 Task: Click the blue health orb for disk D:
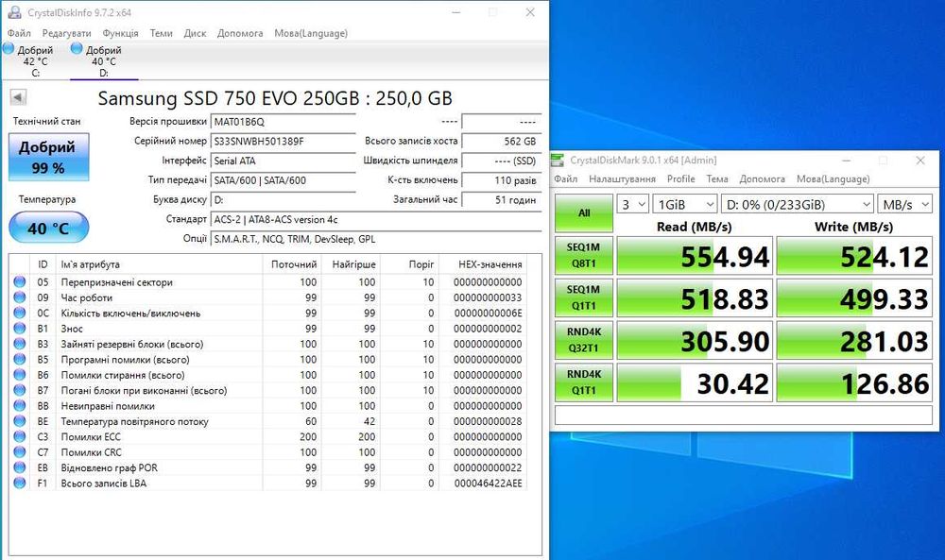[77, 49]
